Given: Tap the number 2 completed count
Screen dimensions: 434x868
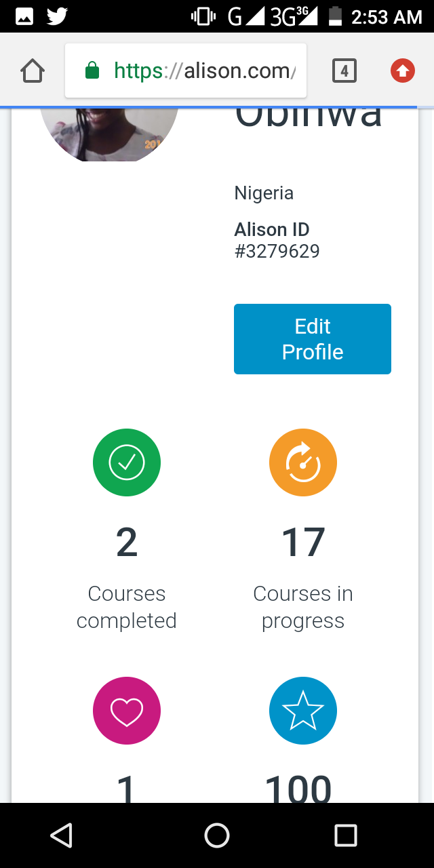Looking at the screenshot, I should coord(127,543).
